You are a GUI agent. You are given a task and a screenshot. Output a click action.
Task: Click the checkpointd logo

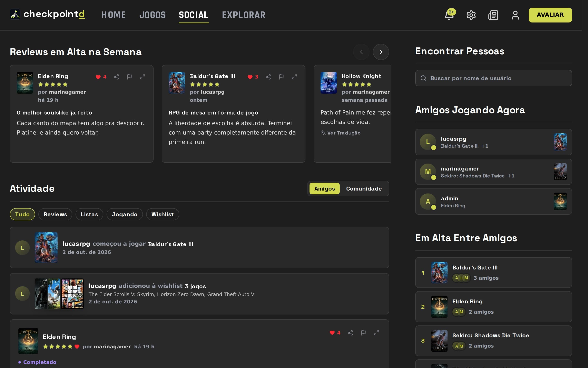coord(48,14)
